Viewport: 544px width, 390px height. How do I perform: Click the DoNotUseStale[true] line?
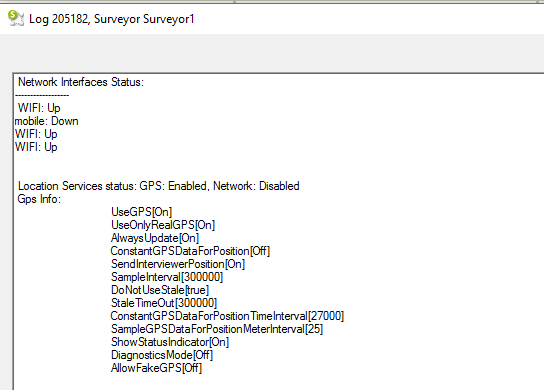[160, 290]
